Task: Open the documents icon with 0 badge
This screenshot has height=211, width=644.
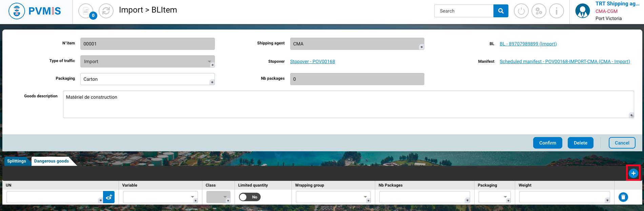Action: pyautogui.click(x=86, y=11)
